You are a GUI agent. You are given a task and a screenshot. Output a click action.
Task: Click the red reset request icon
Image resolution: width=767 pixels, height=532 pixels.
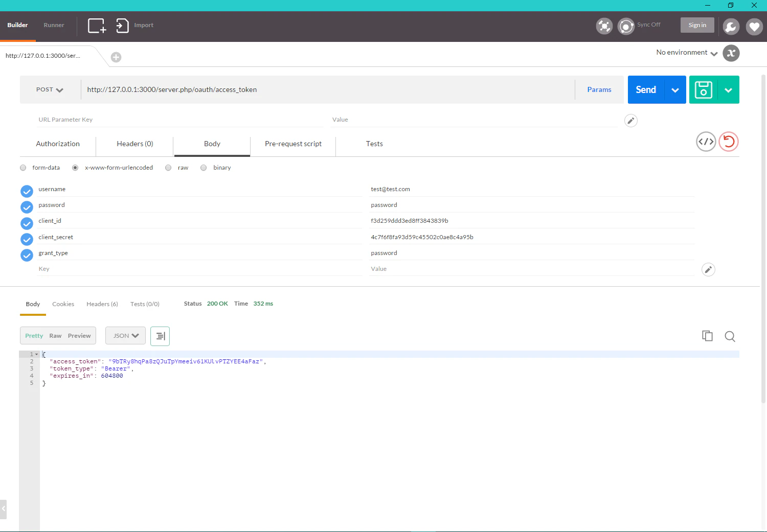[729, 142]
